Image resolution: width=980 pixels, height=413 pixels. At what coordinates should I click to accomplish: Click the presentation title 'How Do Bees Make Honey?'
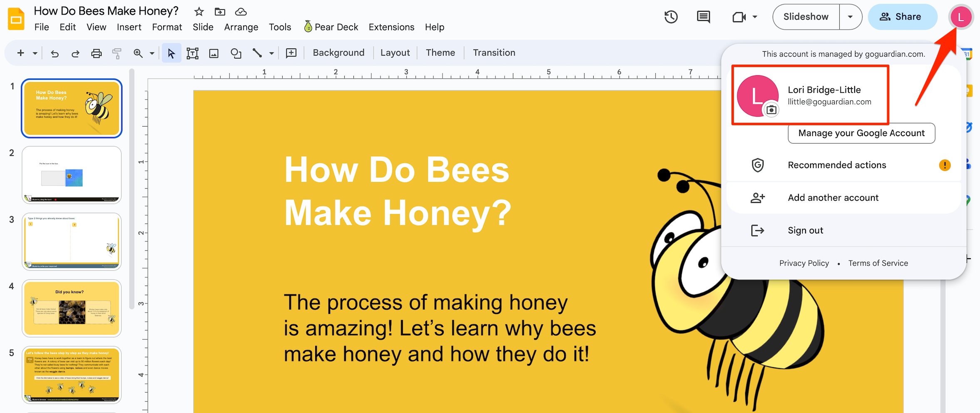pos(106,11)
